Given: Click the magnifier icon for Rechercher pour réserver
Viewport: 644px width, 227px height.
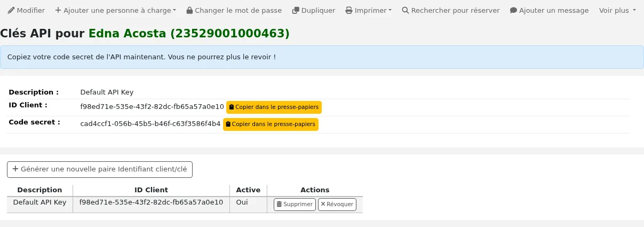Looking at the screenshot, I should (406, 10).
